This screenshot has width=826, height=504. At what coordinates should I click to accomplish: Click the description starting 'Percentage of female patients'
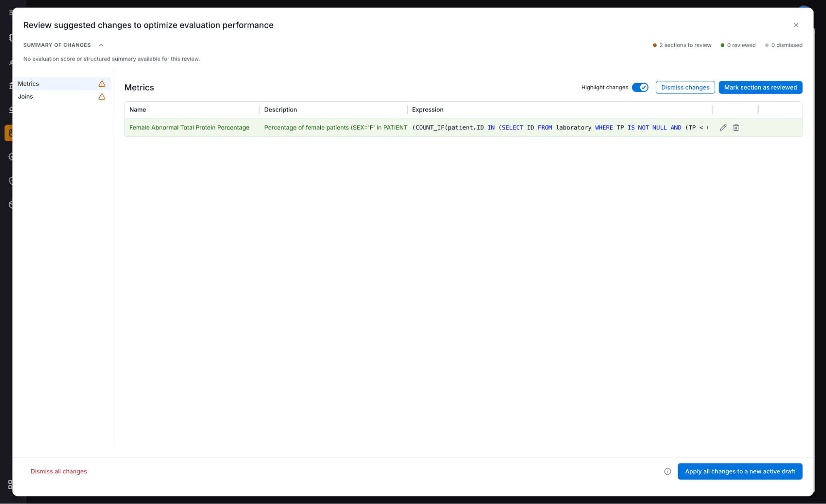pyautogui.click(x=336, y=128)
